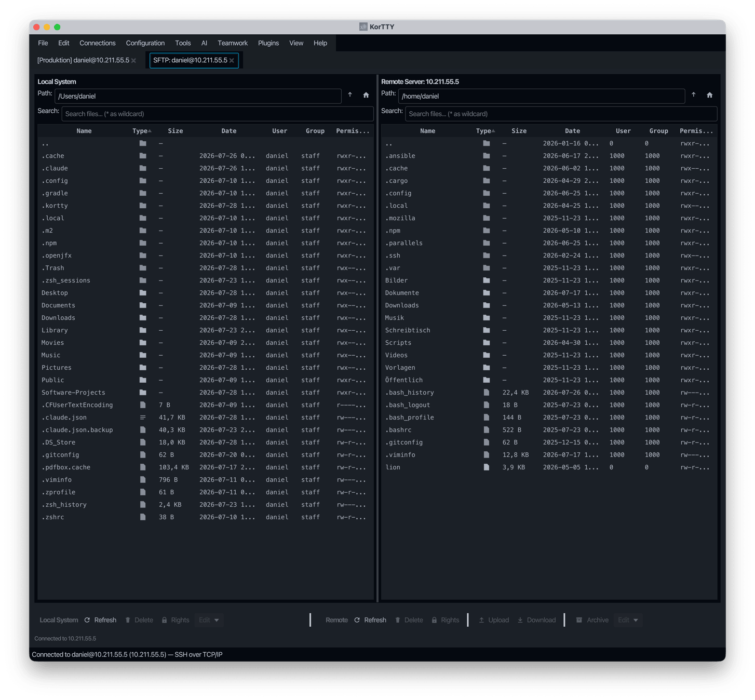Select the remote parent directory '..' row

(x=549, y=143)
